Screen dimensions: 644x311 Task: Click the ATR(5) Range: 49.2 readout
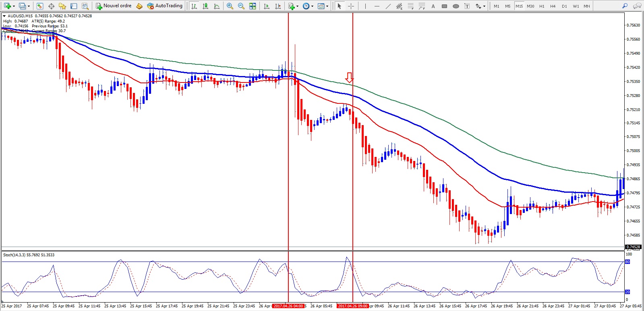[48, 21]
